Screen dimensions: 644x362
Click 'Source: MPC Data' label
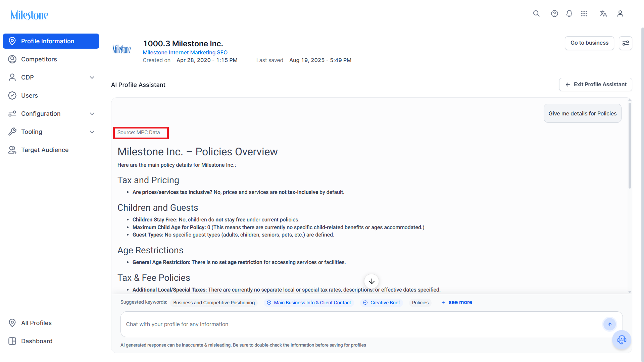click(139, 133)
